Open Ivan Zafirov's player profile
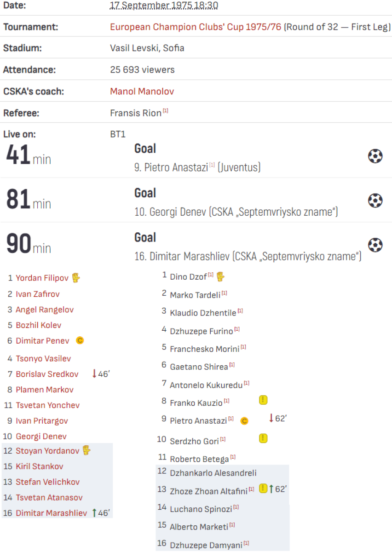 click(x=38, y=294)
